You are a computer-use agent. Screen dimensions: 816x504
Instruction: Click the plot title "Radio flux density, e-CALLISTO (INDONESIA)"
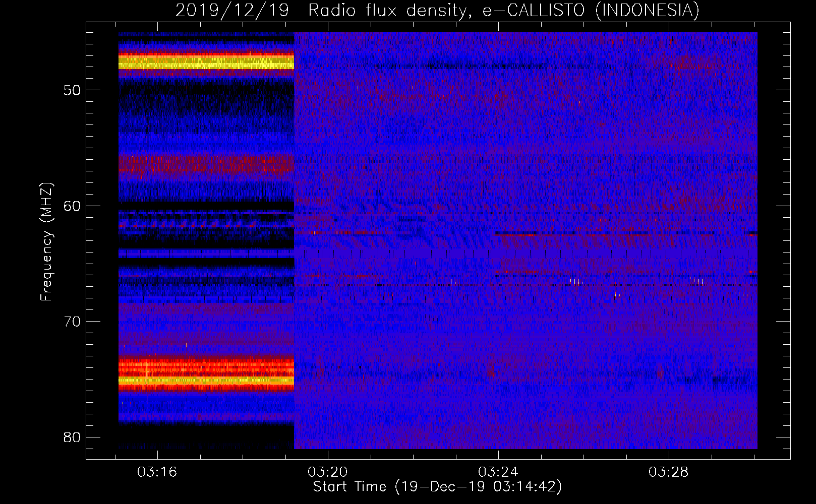[503, 11]
